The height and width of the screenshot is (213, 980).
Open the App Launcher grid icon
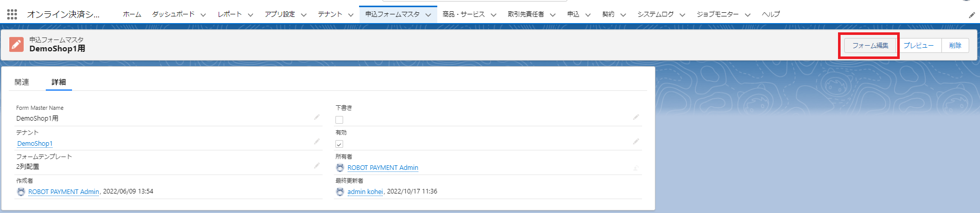click(x=12, y=14)
